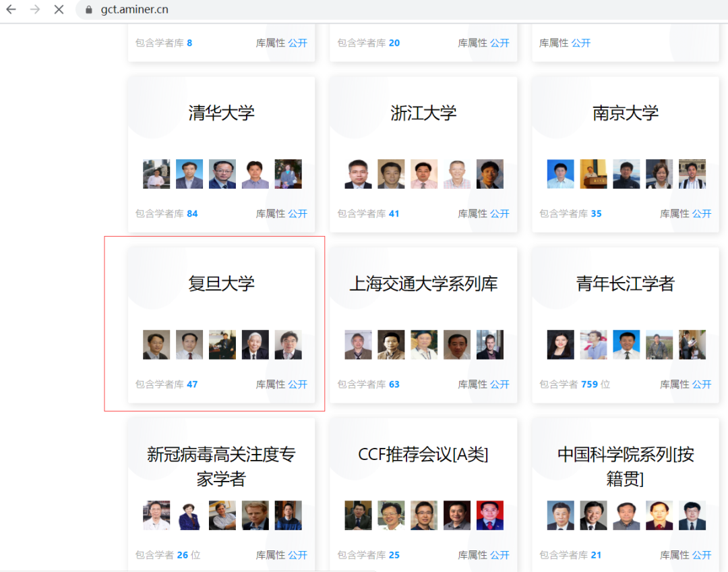This screenshot has width=728, height=572.
Task: Open the CCF推荐会议[A类] card title
Action: point(423,455)
